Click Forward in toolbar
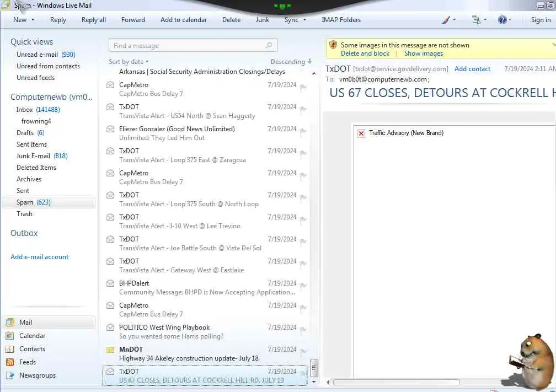Image resolution: width=556 pixels, height=392 pixels. pyautogui.click(x=133, y=20)
